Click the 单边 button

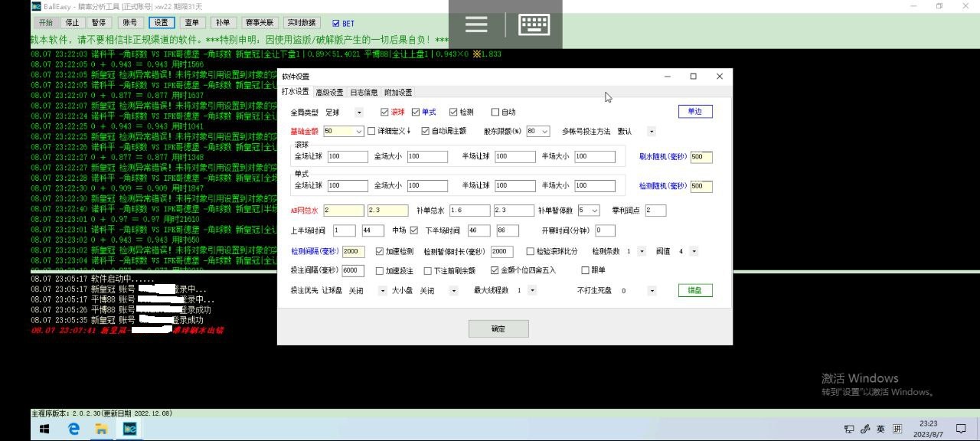[694, 111]
